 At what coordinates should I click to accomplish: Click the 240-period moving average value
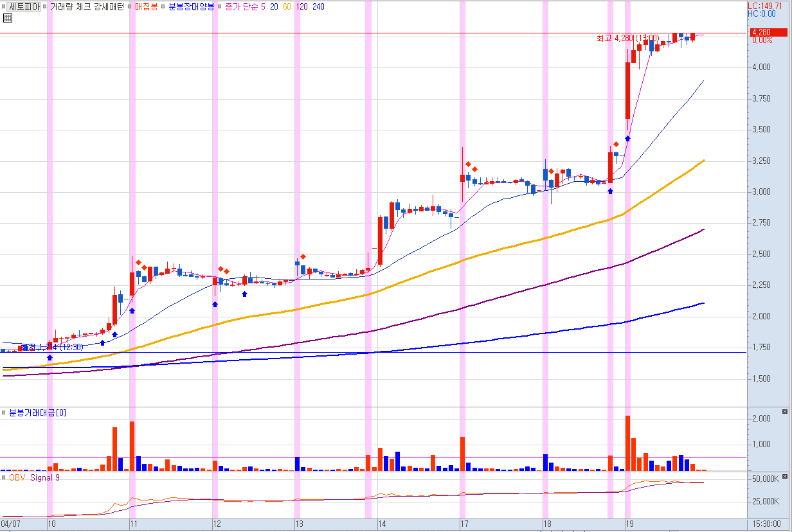[x=318, y=7]
